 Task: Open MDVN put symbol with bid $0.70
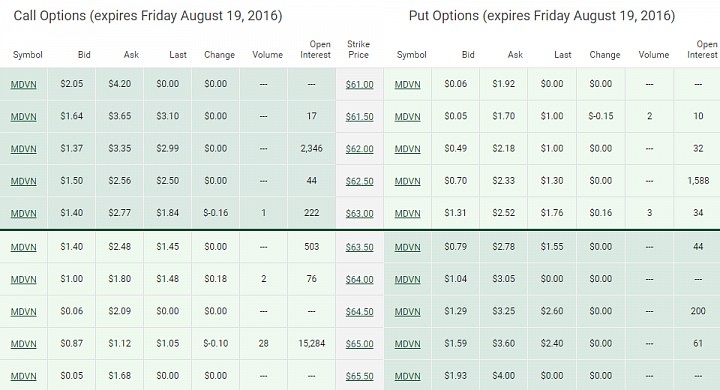coord(407,181)
